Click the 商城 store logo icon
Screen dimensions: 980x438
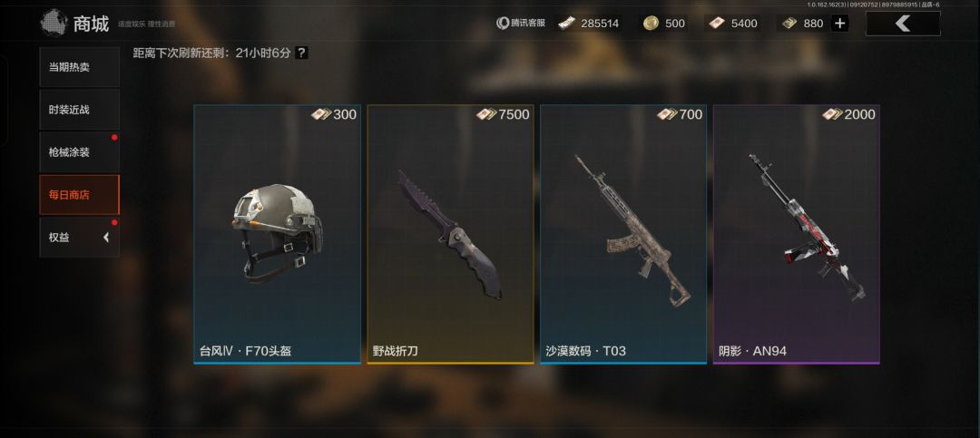tap(54, 23)
